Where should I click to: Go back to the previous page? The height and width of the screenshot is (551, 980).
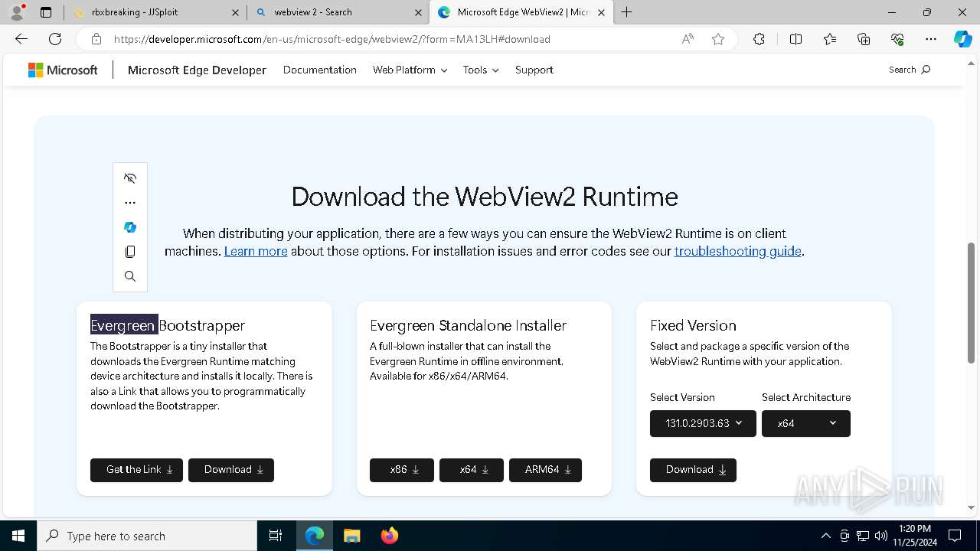[x=21, y=39]
